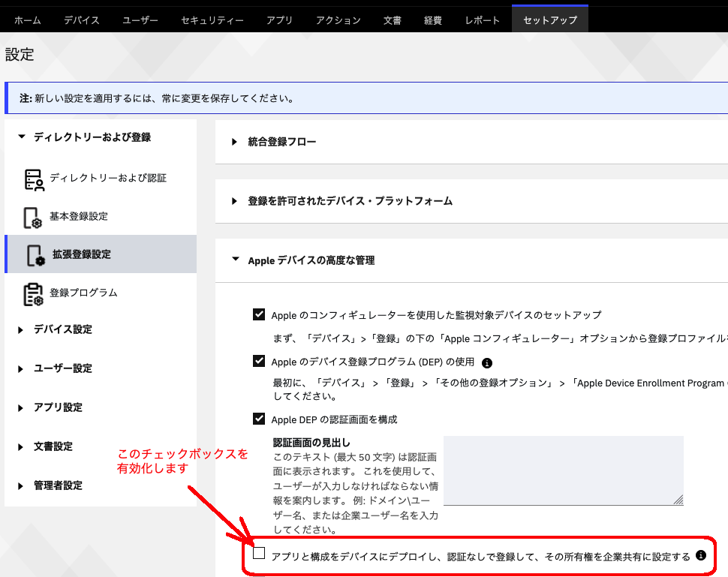Image resolution: width=728 pixels, height=577 pixels.
Task: Open セキュリティー menu tab
Action: click(212, 20)
